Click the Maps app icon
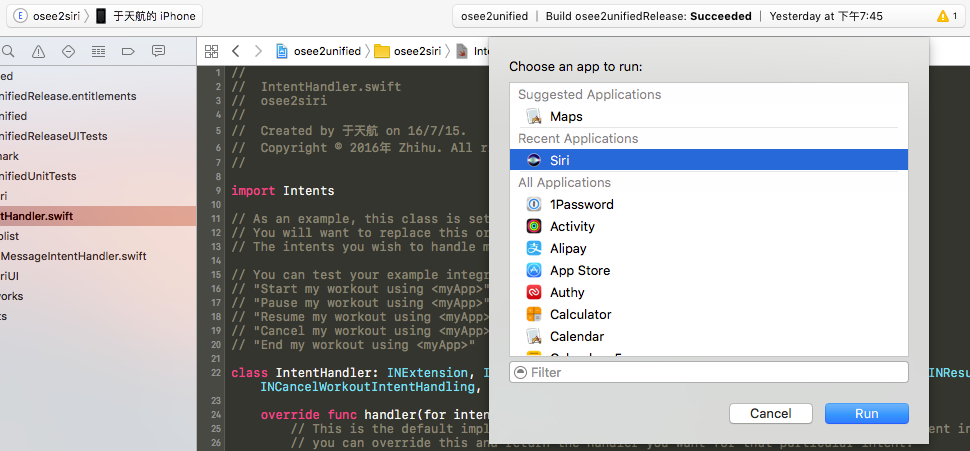970x451 pixels. [x=533, y=116]
